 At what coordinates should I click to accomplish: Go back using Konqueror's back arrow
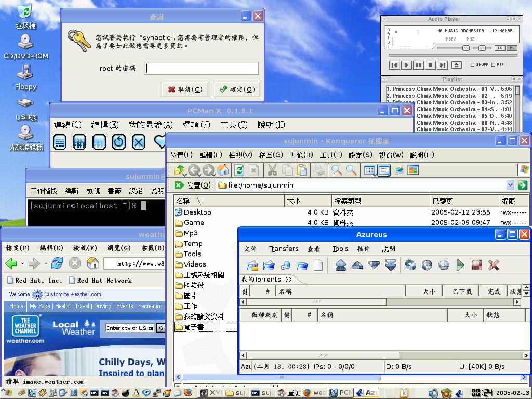click(x=194, y=170)
